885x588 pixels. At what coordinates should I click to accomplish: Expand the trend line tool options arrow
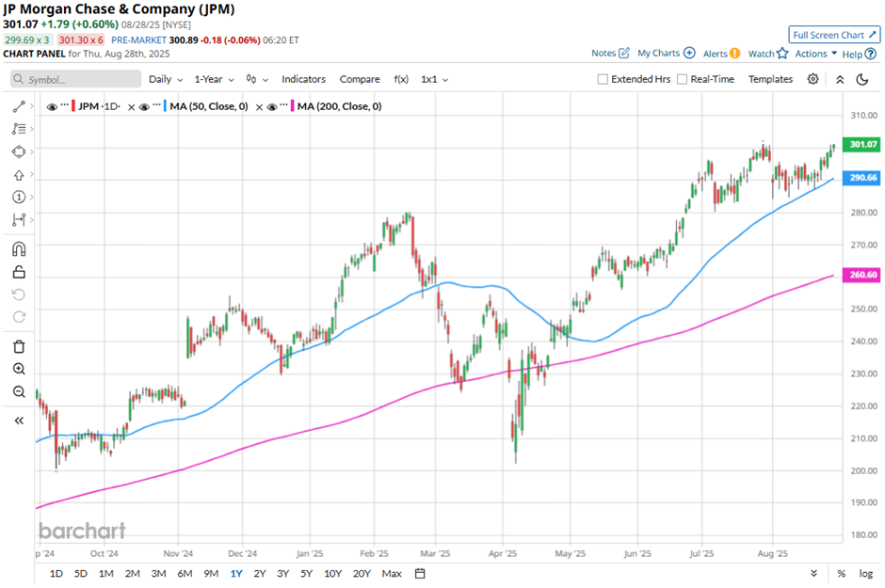(32, 106)
